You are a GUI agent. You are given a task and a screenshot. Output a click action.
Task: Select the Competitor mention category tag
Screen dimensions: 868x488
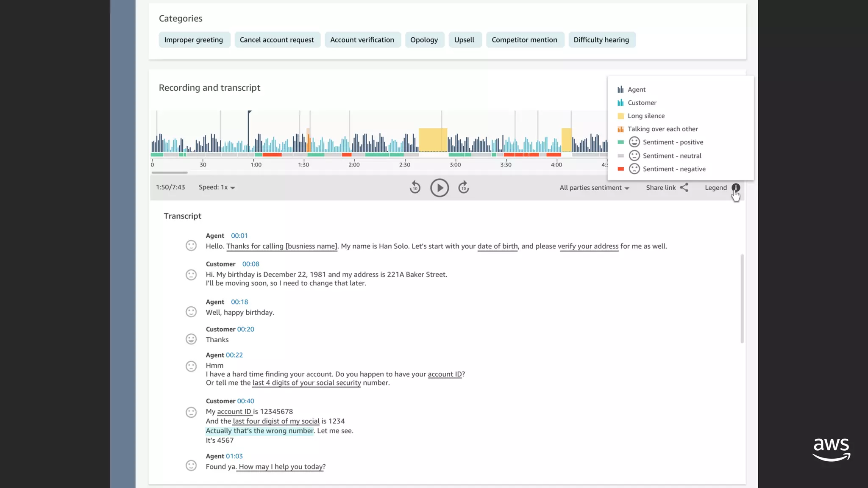524,40
